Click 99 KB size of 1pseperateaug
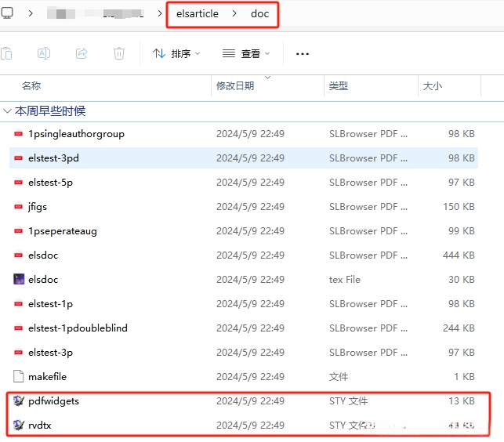 coord(462,231)
